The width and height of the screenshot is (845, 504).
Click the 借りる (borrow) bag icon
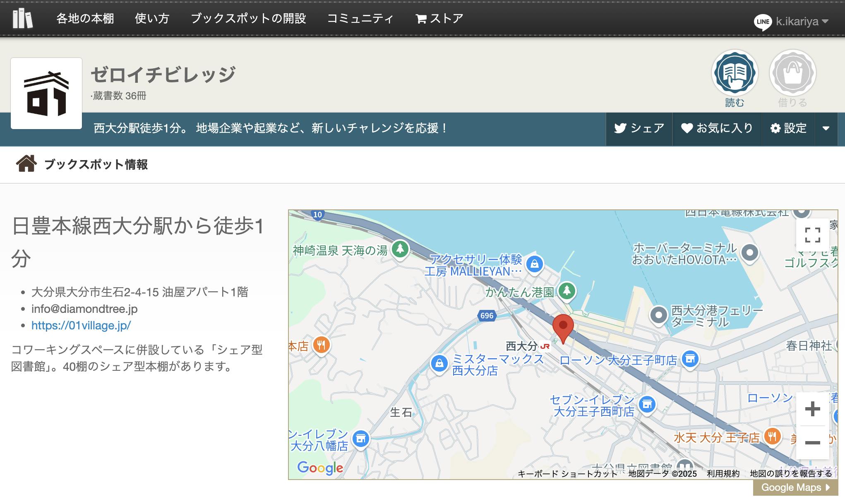click(792, 73)
